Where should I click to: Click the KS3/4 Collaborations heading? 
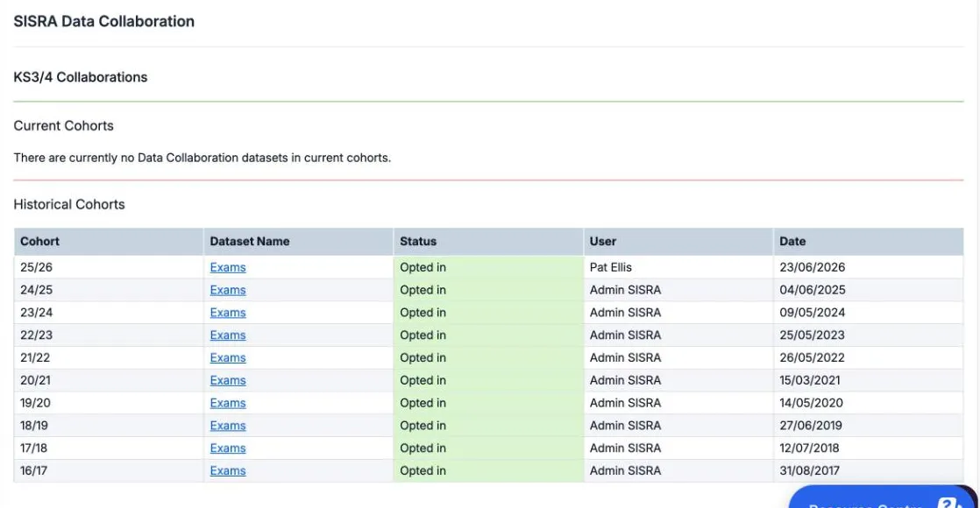click(x=81, y=77)
